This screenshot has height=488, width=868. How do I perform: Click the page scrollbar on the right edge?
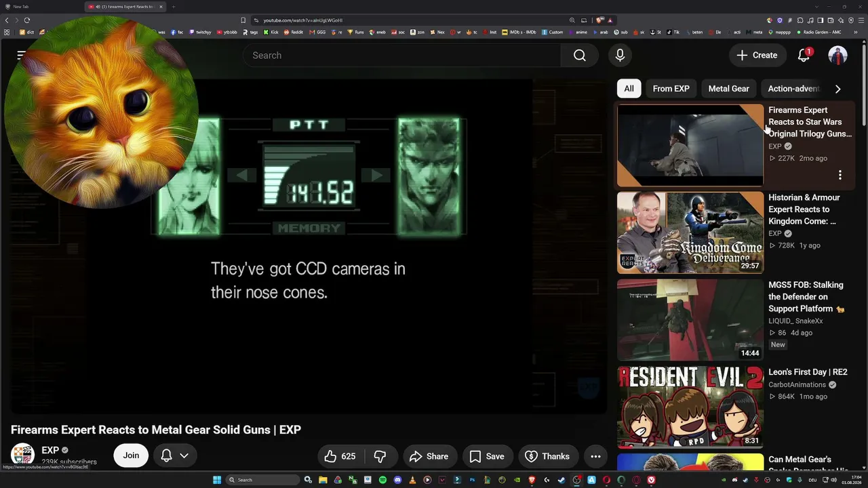(x=864, y=85)
